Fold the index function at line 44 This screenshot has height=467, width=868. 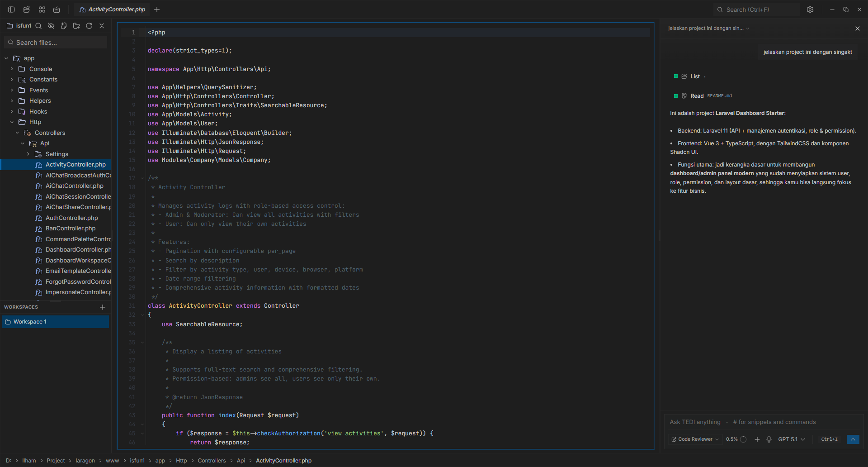[x=142, y=424]
